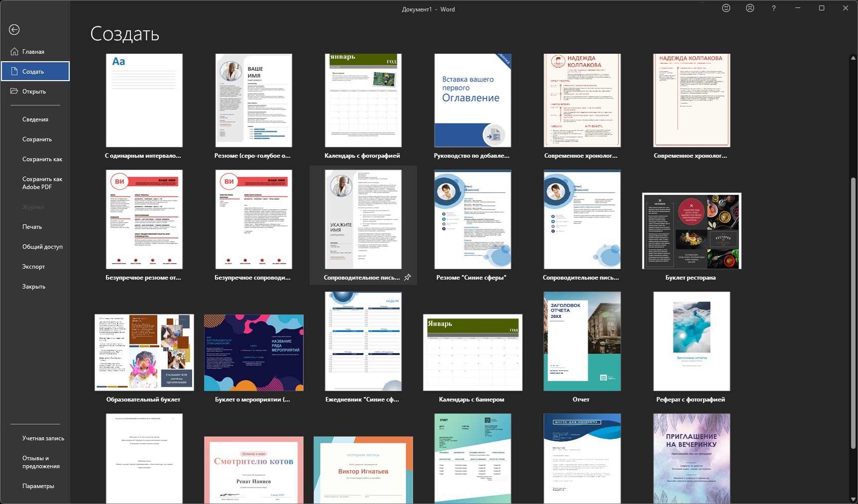
Task: Click the template list scrollbar up arrow
Action: (853, 58)
